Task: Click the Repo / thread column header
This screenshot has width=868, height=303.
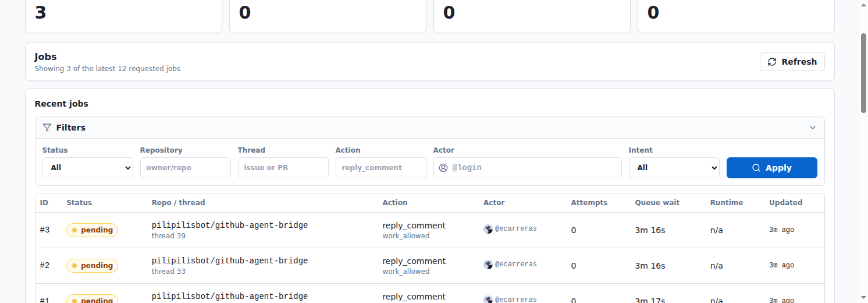Action: pyautogui.click(x=179, y=203)
